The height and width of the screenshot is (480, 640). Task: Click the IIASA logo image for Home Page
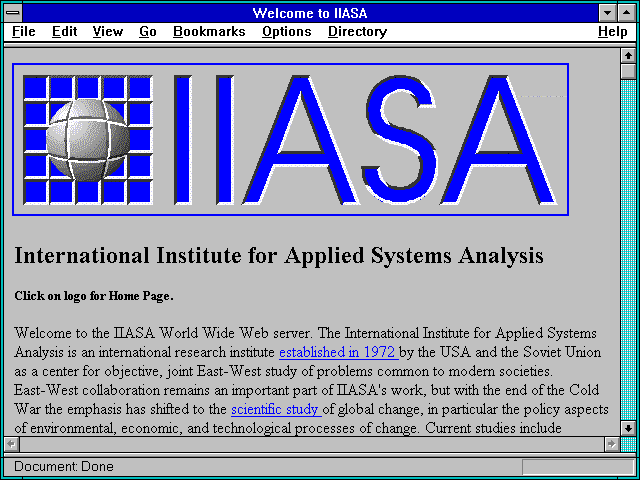pos(291,139)
